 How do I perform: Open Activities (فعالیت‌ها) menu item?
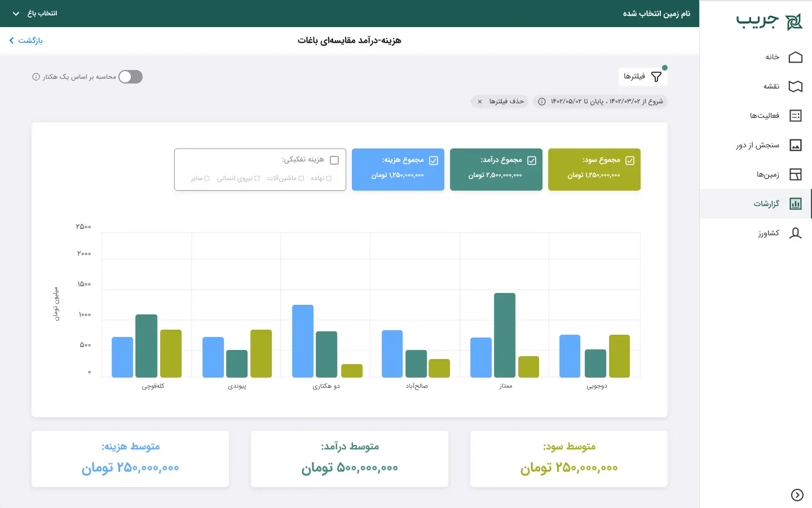[x=756, y=116]
